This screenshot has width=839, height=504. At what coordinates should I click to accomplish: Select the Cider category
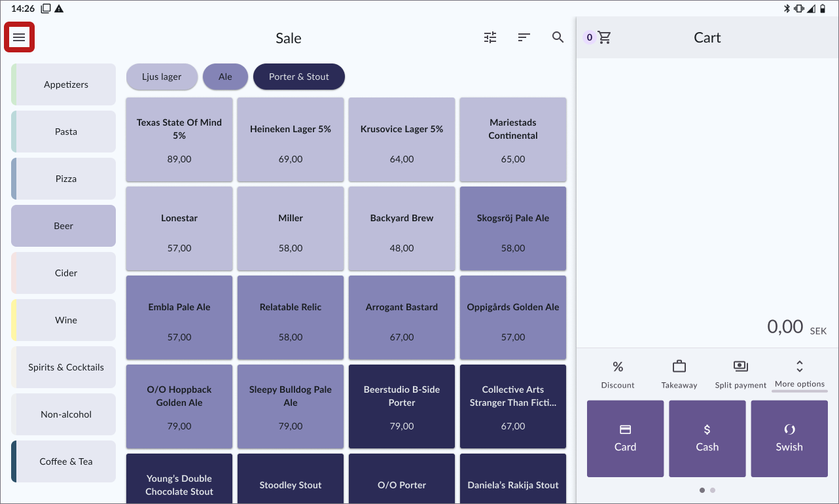63,273
